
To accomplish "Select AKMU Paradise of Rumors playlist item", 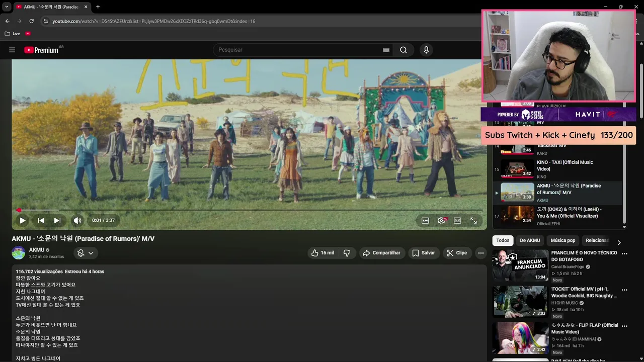I will (557, 193).
